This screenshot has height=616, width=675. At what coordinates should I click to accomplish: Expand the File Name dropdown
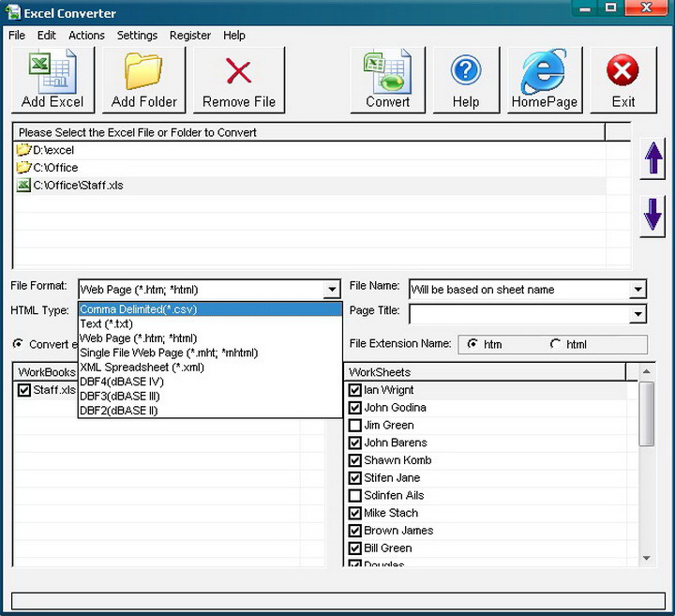pos(637,291)
